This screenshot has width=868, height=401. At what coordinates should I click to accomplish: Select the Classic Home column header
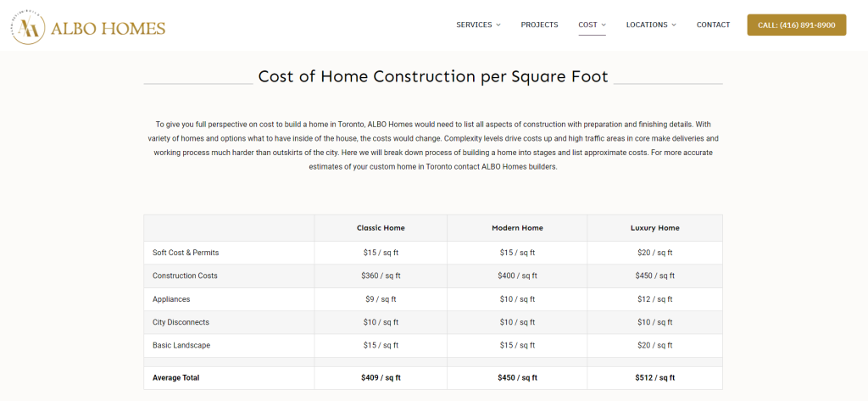tap(381, 228)
